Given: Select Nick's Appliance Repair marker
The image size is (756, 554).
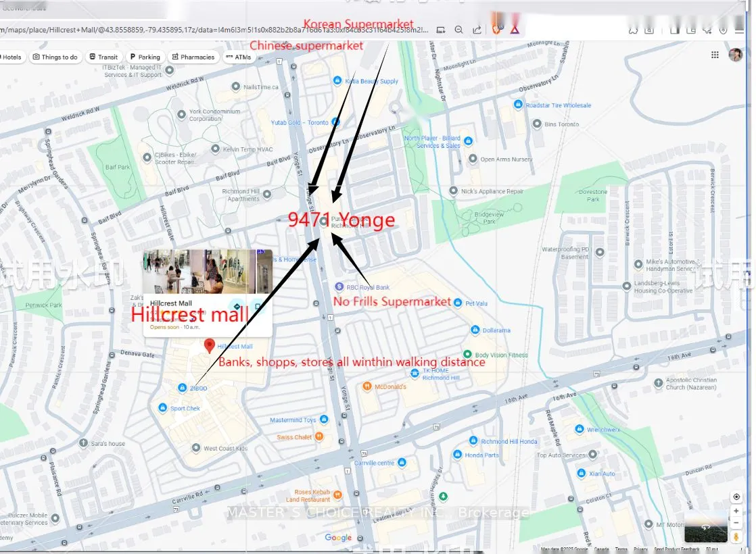Looking at the screenshot, I should [453, 191].
